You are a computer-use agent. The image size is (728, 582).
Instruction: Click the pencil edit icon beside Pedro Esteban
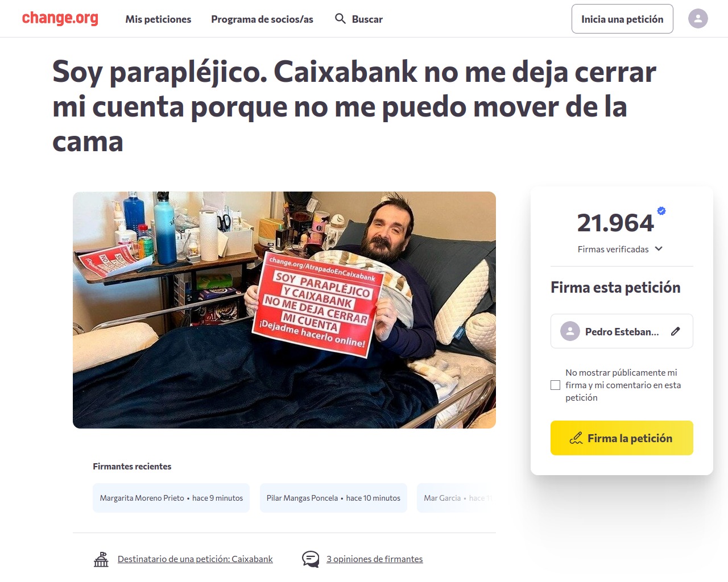[676, 331]
